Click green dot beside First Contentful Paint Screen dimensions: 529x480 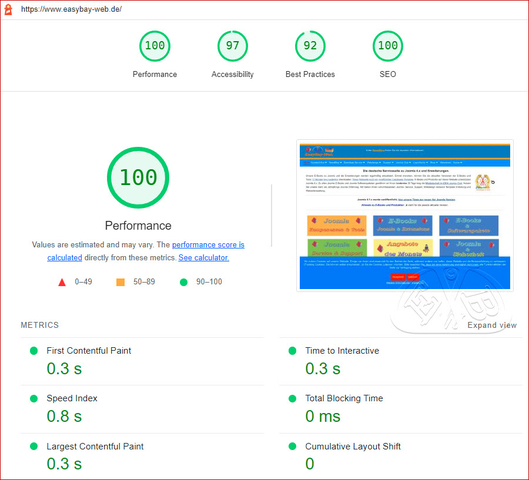34,351
